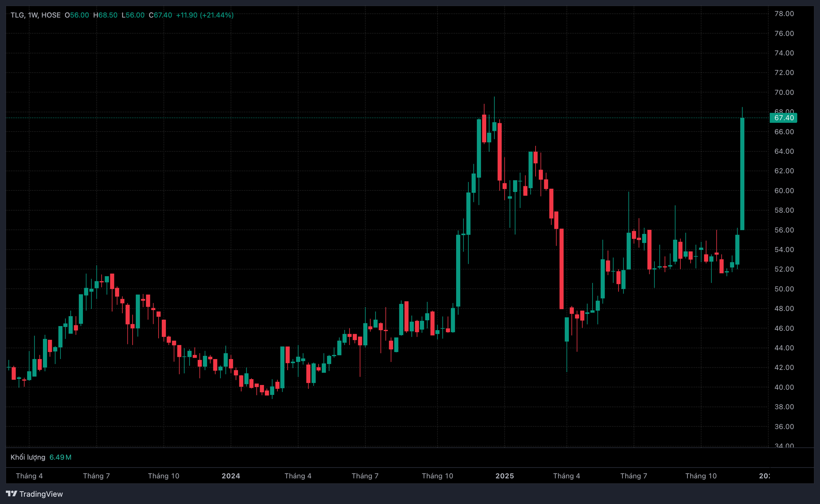Click the first Tháng 4 label on time axis
This screenshot has height=504, width=820.
pos(29,476)
